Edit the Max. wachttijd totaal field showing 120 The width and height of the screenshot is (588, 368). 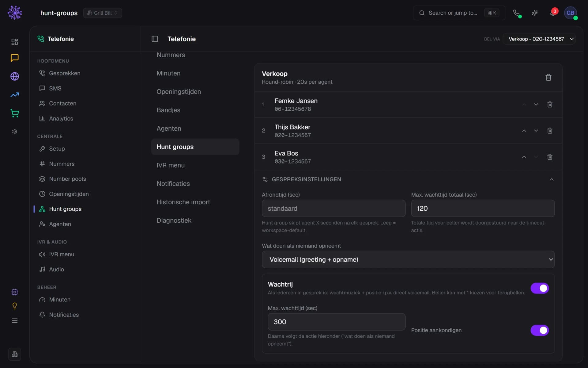point(483,209)
